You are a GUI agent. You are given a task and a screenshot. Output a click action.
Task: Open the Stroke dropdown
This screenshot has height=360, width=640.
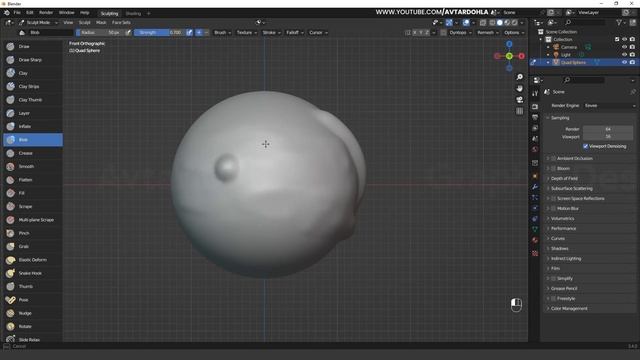[x=271, y=33]
